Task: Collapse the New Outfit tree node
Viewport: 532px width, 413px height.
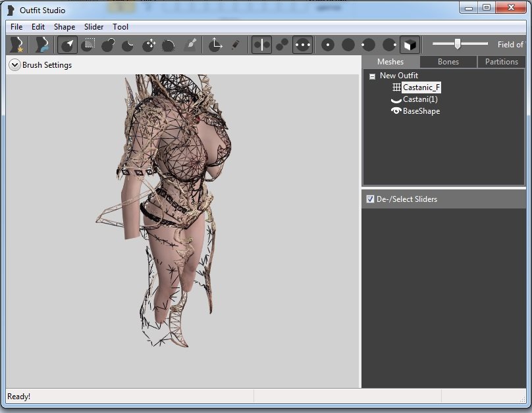Action: point(372,76)
